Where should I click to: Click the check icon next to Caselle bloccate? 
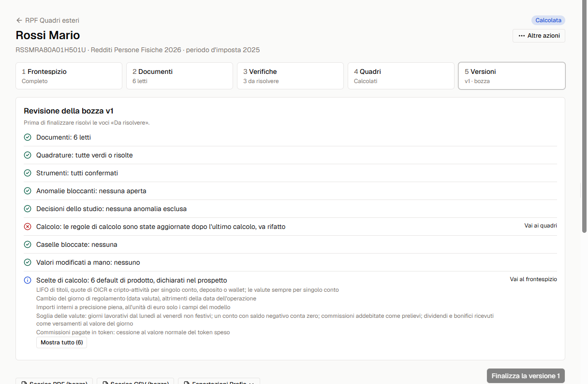[x=28, y=244]
